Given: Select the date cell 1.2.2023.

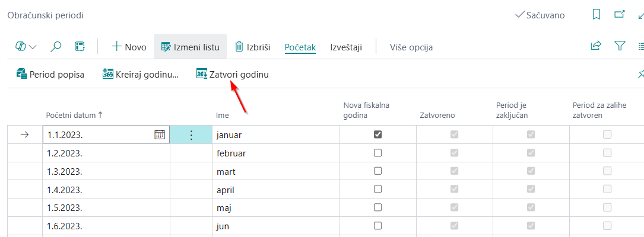Looking at the screenshot, I should pos(106,153).
